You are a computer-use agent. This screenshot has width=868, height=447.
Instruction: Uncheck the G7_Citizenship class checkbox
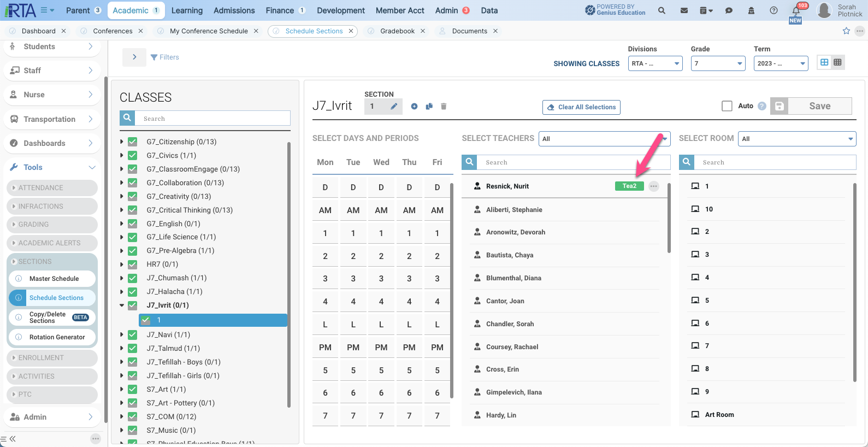click(132, 142)
